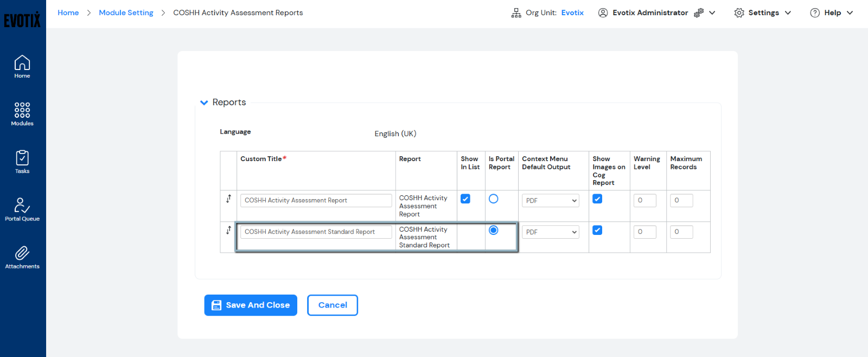
Task: Click the Cancel button
Action: (333, 305)
